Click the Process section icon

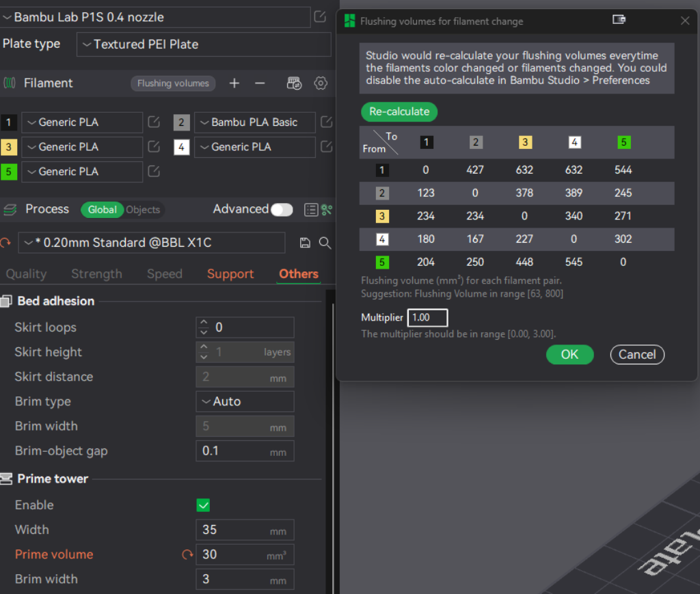point(10,209)
